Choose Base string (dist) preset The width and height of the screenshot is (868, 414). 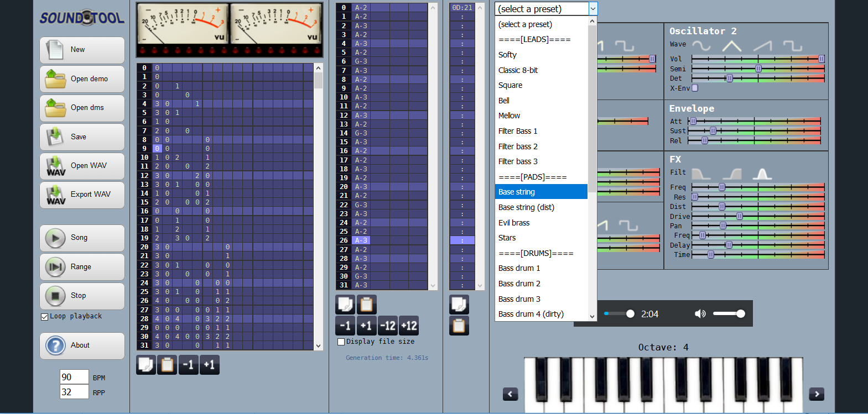coord(541,207)
